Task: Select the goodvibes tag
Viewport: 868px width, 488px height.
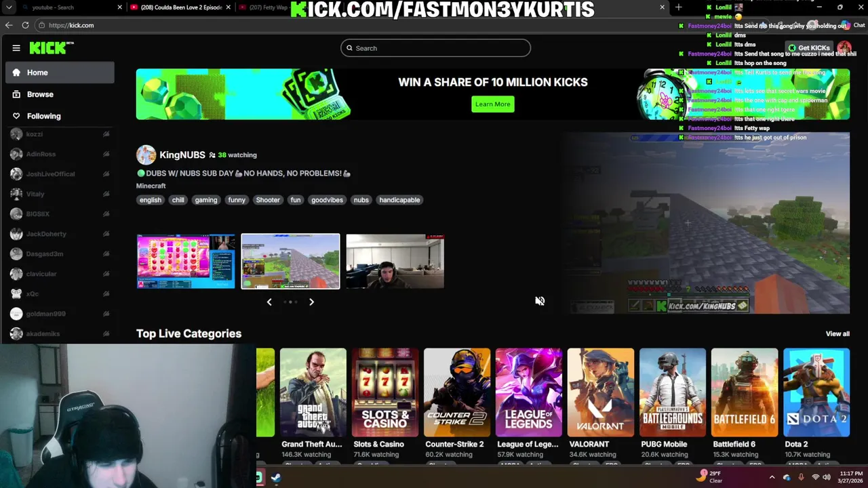Action: click(x=327, y=200)
